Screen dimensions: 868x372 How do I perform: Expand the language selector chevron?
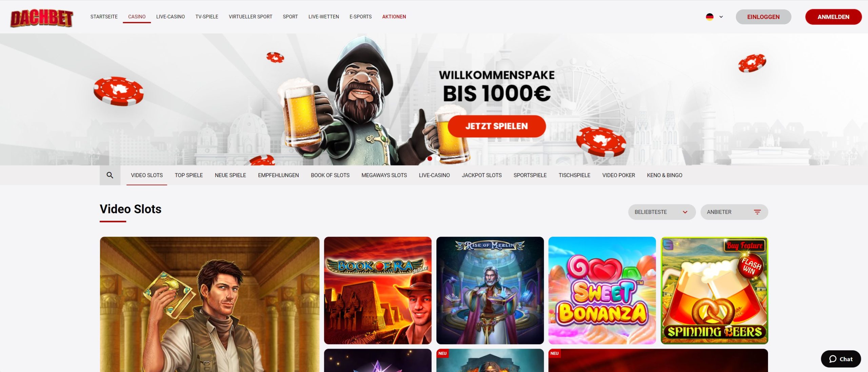click(721, 17)
